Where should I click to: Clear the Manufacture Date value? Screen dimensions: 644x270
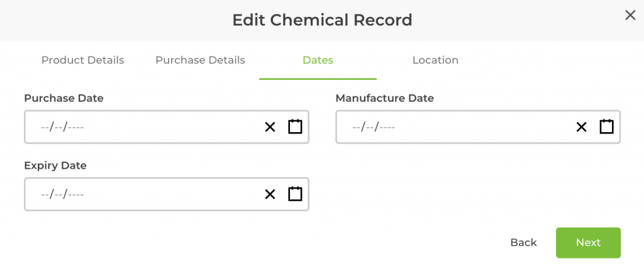point(581,127)
